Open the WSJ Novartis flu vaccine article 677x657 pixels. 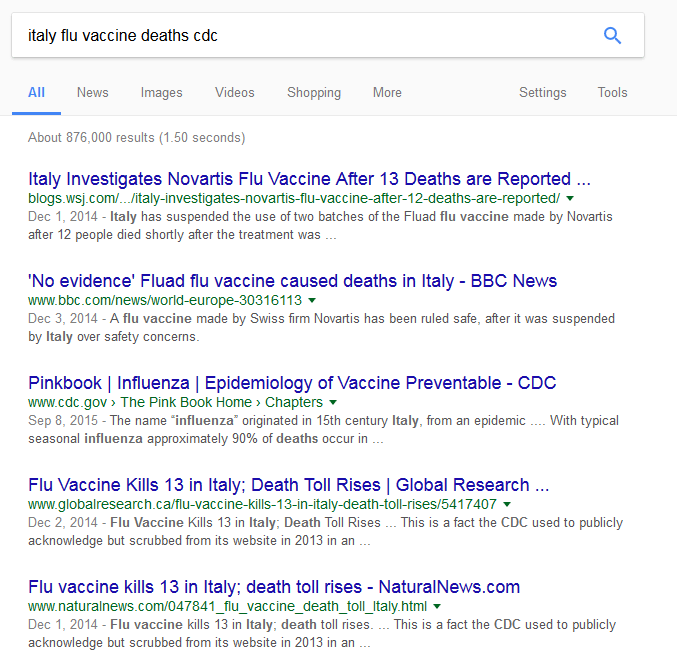[x=309, y=180]
